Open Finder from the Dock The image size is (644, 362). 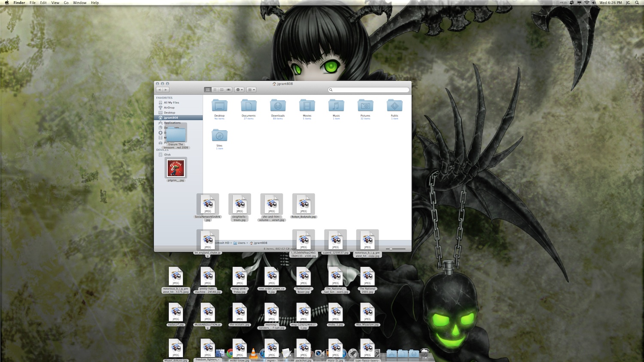220,353
